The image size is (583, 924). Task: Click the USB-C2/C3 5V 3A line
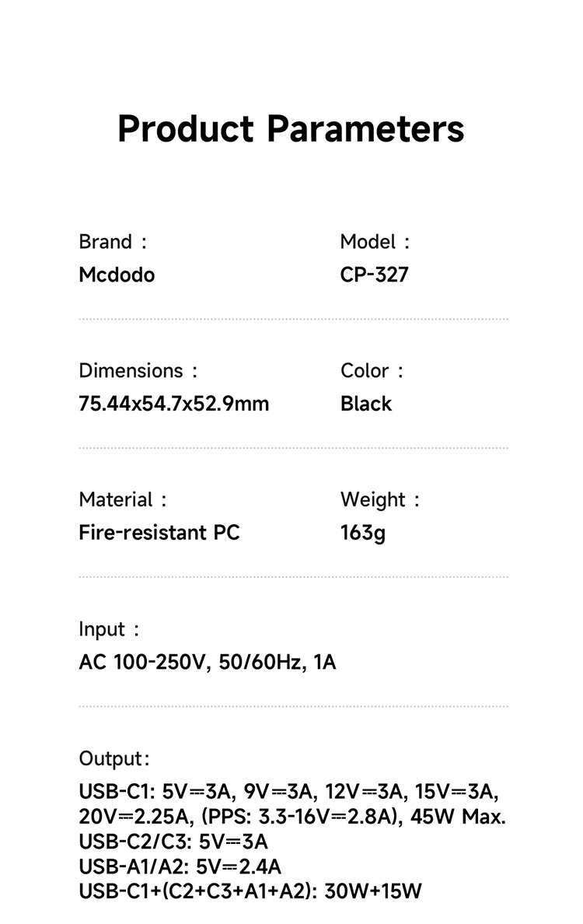tap(173, 842)
